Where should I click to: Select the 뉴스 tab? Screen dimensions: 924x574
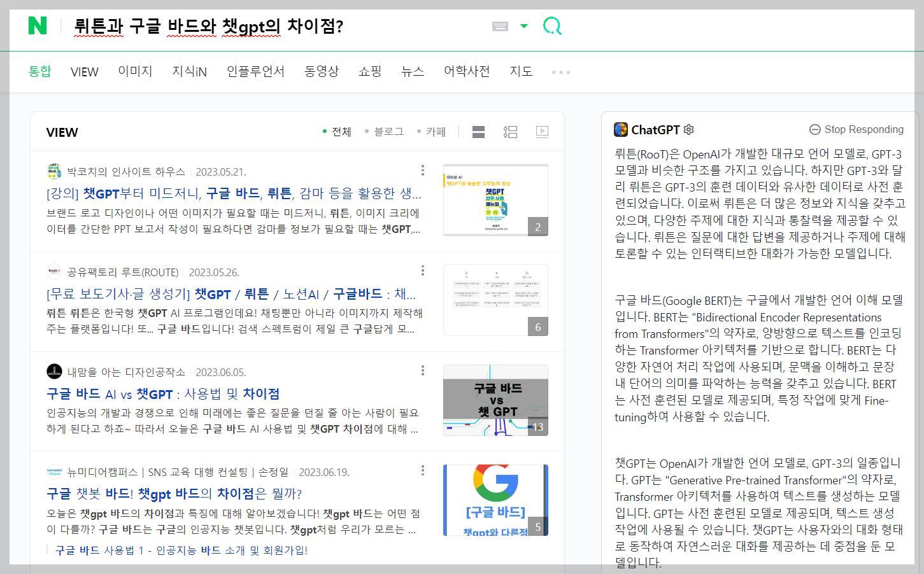(x=413, y=71)
